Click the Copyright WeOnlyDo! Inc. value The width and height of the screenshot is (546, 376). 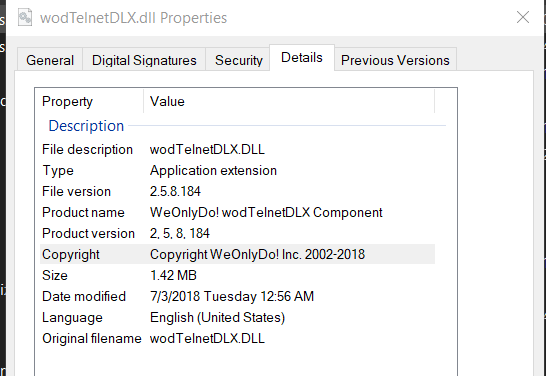coord(257,254)
